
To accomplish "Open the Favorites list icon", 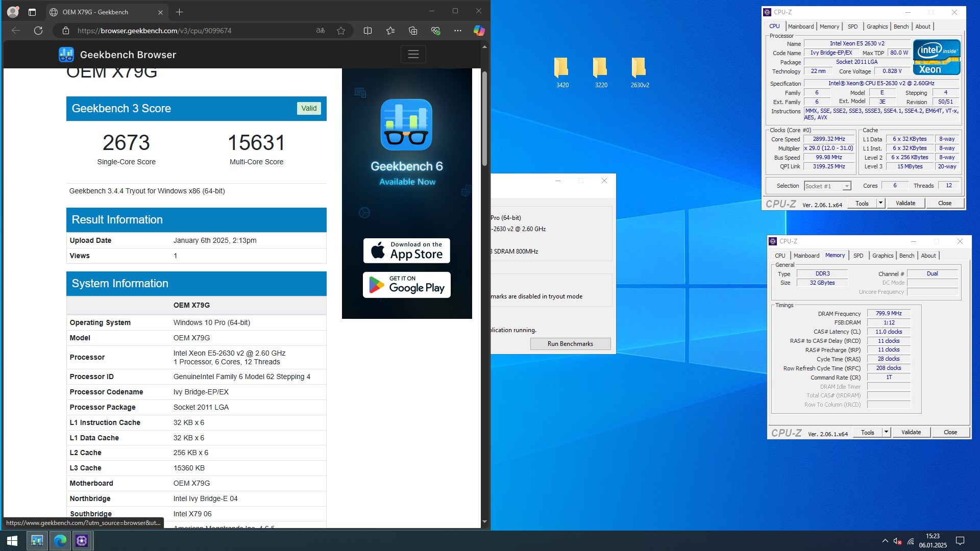I will tap(390, 31).
